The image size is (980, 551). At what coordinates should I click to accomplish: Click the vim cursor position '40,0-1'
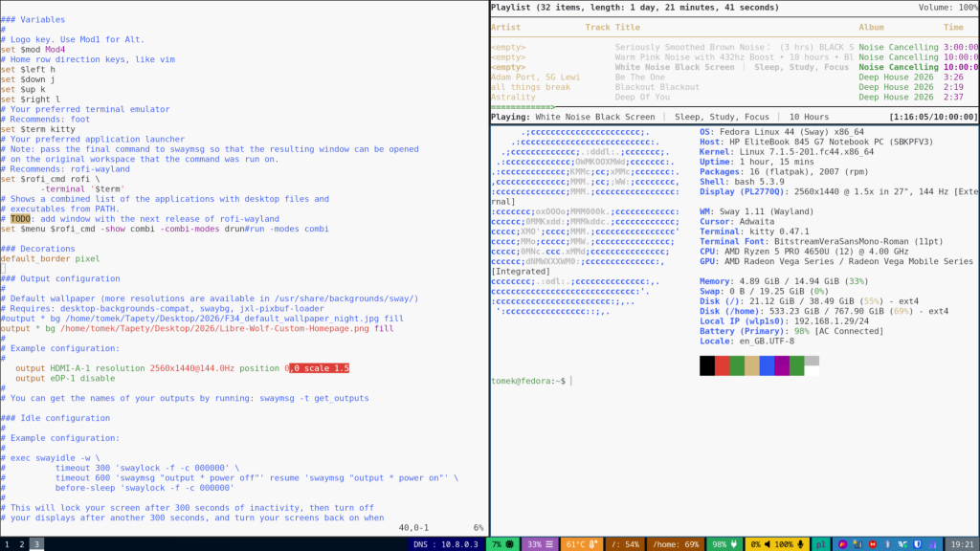tap(413, 527)
